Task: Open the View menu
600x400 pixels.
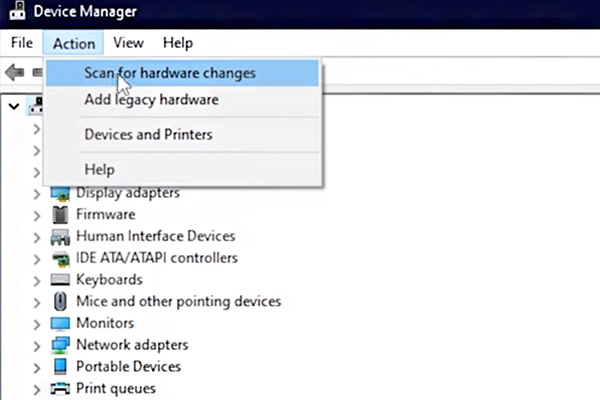Action: point(128,42)
